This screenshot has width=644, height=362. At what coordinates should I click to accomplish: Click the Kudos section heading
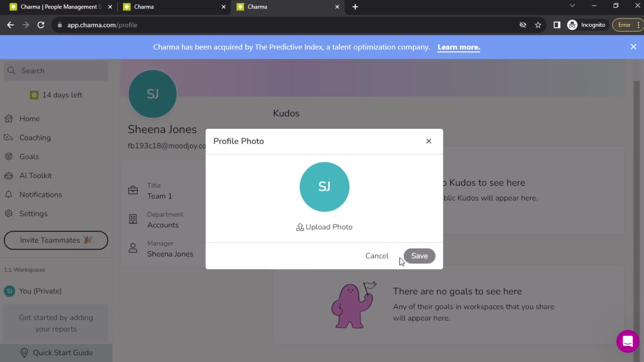click(x=286, y=113)
